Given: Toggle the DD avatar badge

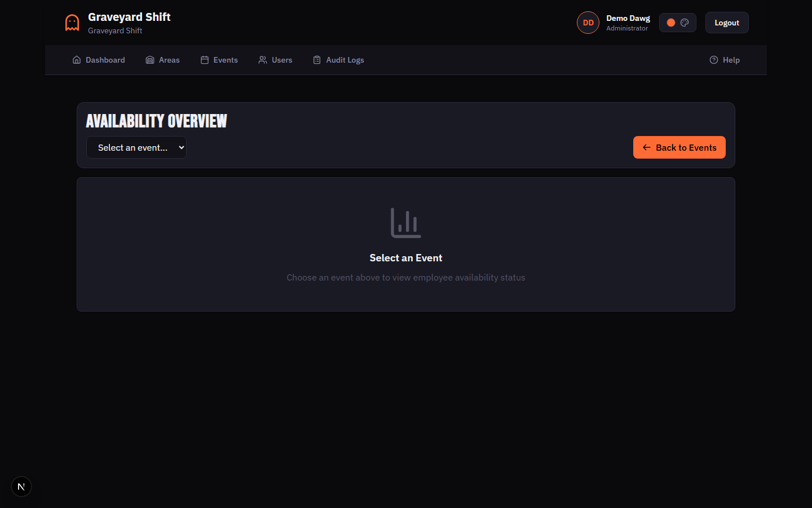Looking at the screenshot, I should click(588, 22).
